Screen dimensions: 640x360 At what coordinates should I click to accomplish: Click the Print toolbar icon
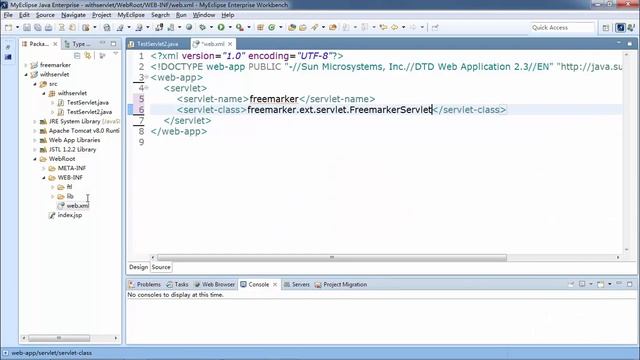pyautogui.click(x=49, y=27)
